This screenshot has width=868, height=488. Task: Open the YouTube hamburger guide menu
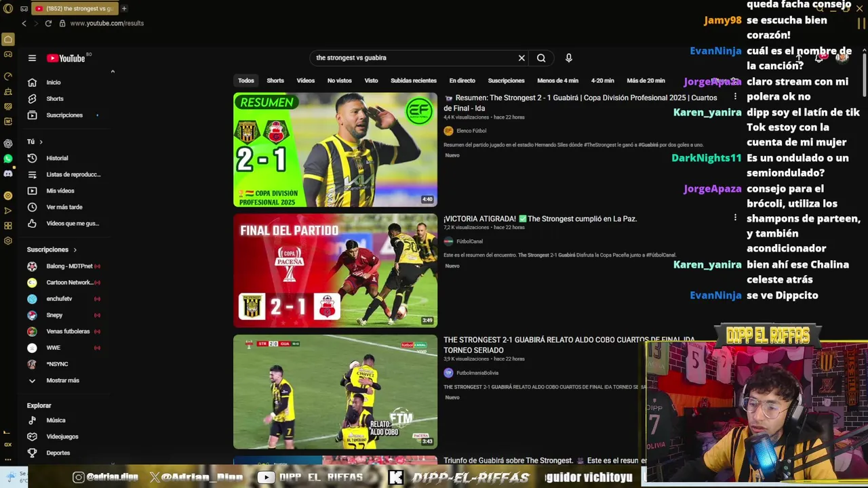click(x=32, y=58)
